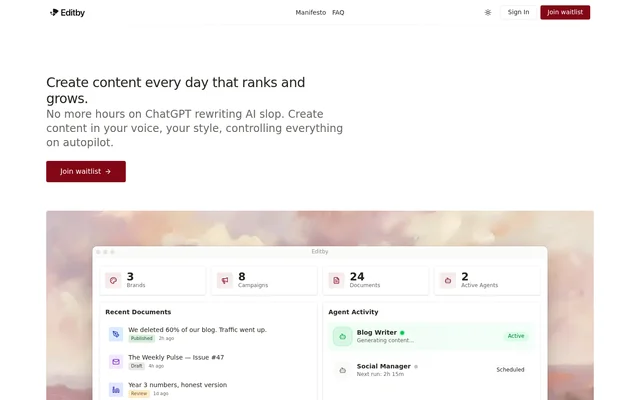Click the '3 Brands' stat number
The image size is (640, 400).
pyautogui.click(x=130, y=276)
